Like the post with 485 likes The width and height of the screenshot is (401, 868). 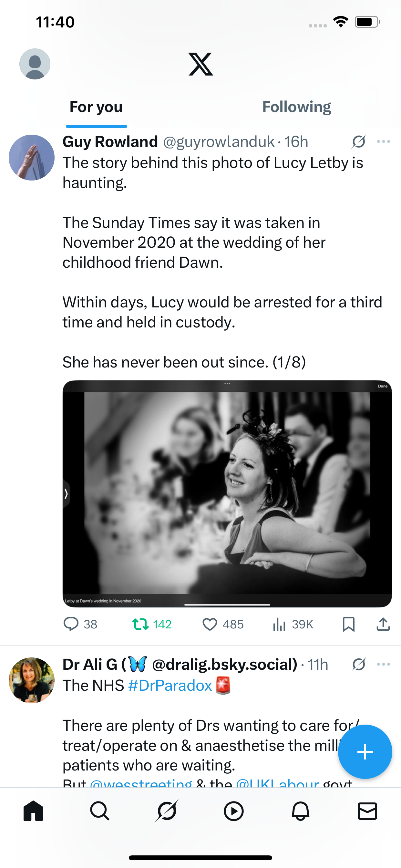(x=210, y=624)
